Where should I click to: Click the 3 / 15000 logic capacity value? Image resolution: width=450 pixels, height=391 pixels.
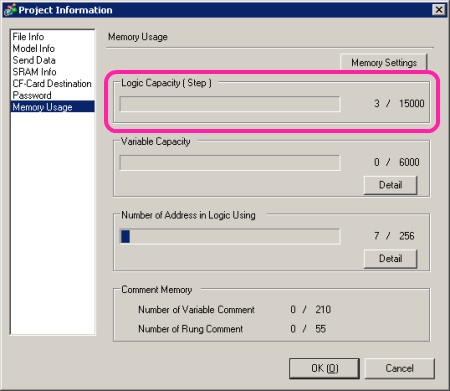[x=399, y=104]
